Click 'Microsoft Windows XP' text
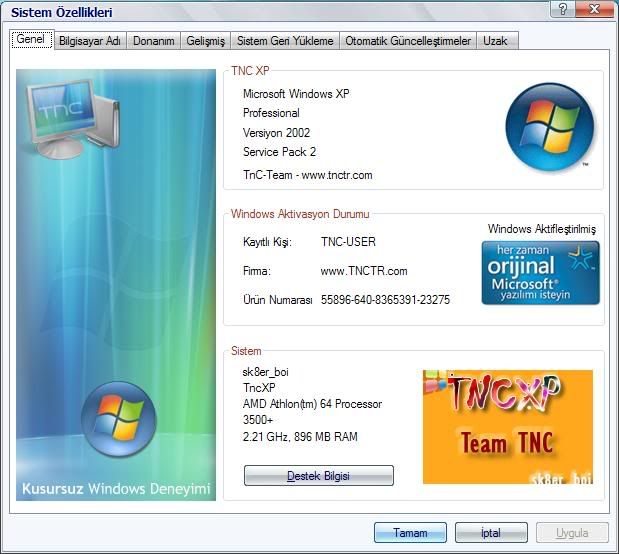This screenshot has width=619, height=554. click(x=296, y=94)
